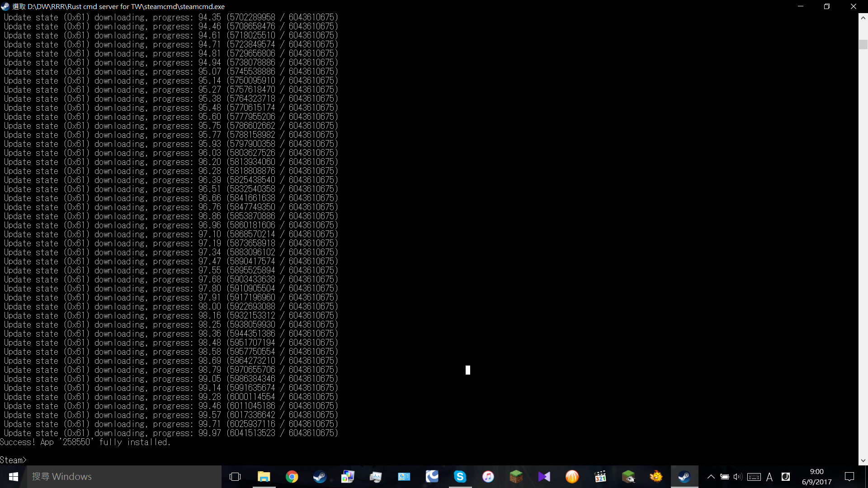This screenshot has width=868, height=488.
Task: Open the Action Center notifications
Action: tap(849, 477)
